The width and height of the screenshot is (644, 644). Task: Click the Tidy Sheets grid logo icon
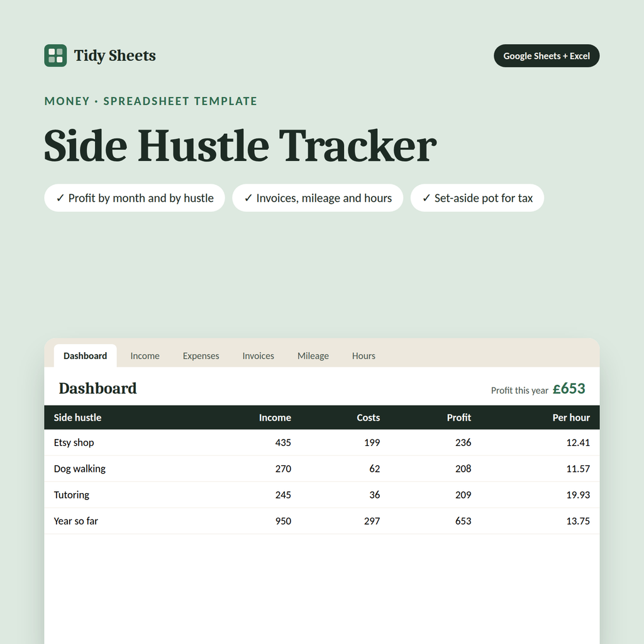point(55,55)
